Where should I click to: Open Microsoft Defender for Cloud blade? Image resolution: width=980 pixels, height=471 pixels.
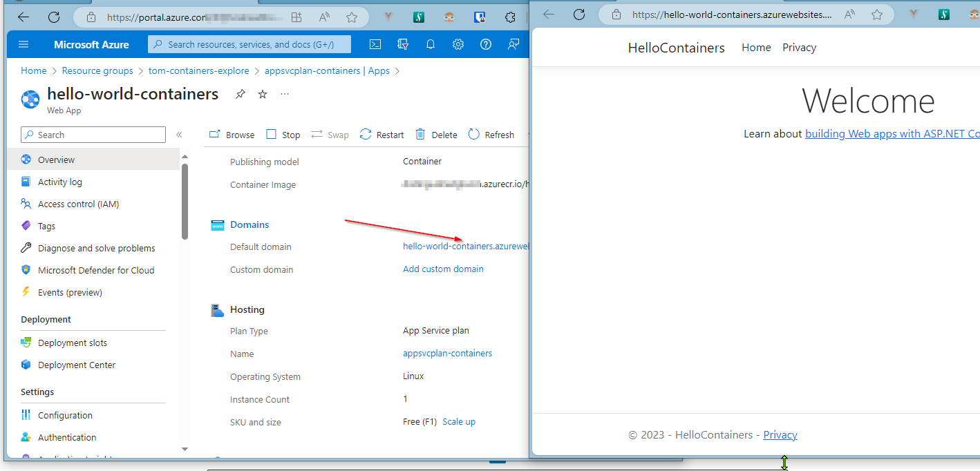[x=96, y=269]
